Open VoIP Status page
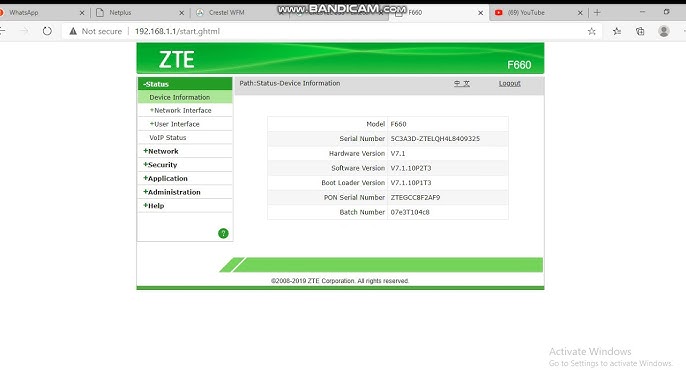This screenshot has height=386, width=686. click(x=168, y=137)
